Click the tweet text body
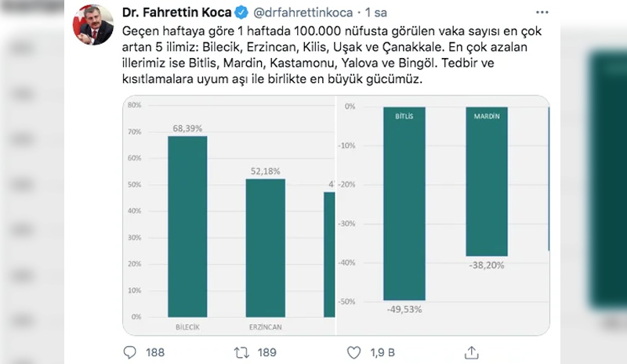 (332, 55)
